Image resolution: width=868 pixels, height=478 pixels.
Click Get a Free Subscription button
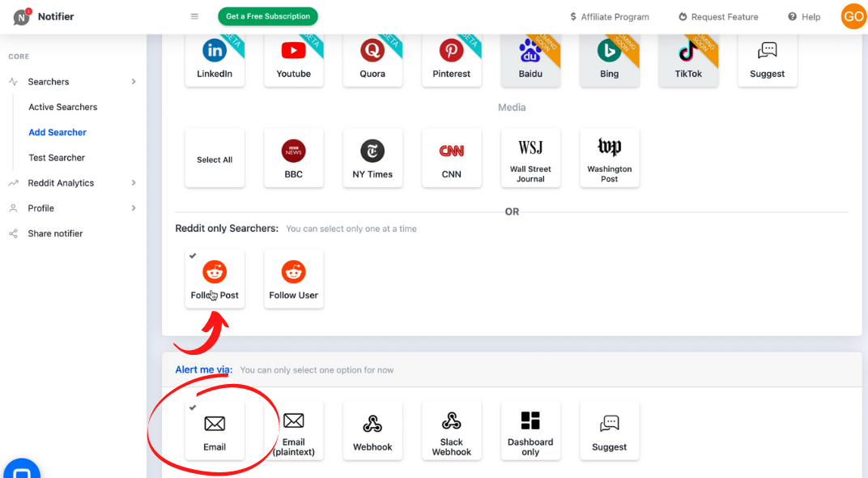pyautogui.click(x=268, y=17)
